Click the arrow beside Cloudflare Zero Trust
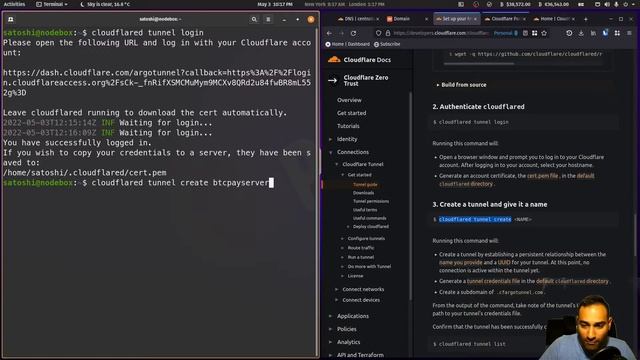Viewport: 640px width, 360px height. 333,80
